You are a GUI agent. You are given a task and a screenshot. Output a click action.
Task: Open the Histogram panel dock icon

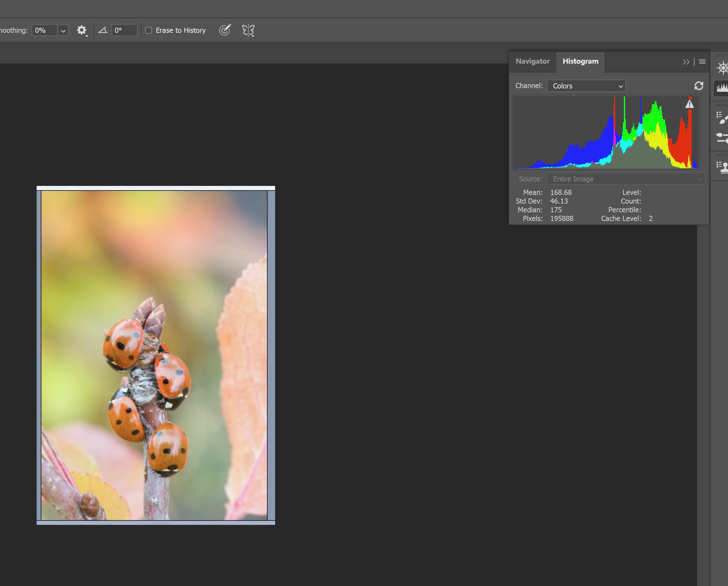coord(722,88)
